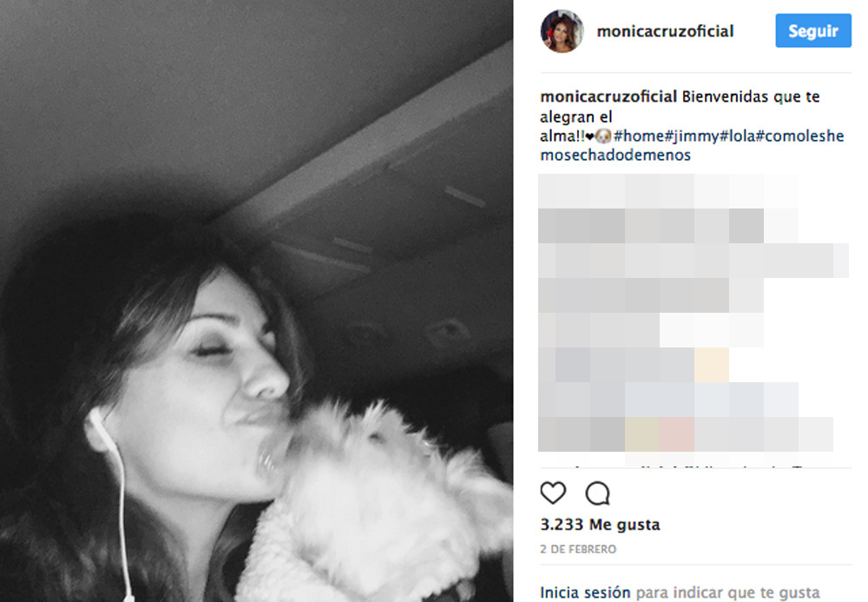Click the bold monicacruzoficial name in the caption
This screenshot has width=868, height=602.
[x=608, y=97]
